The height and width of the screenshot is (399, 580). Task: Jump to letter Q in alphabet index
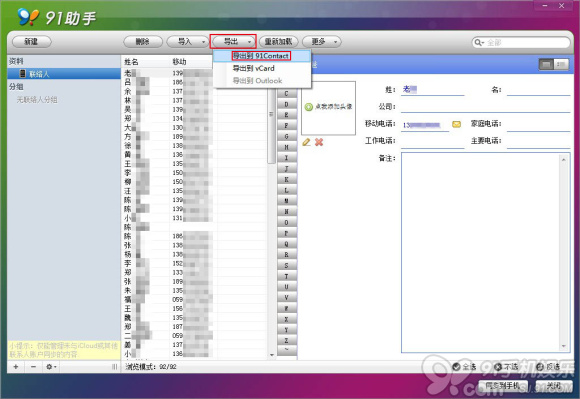287,244
